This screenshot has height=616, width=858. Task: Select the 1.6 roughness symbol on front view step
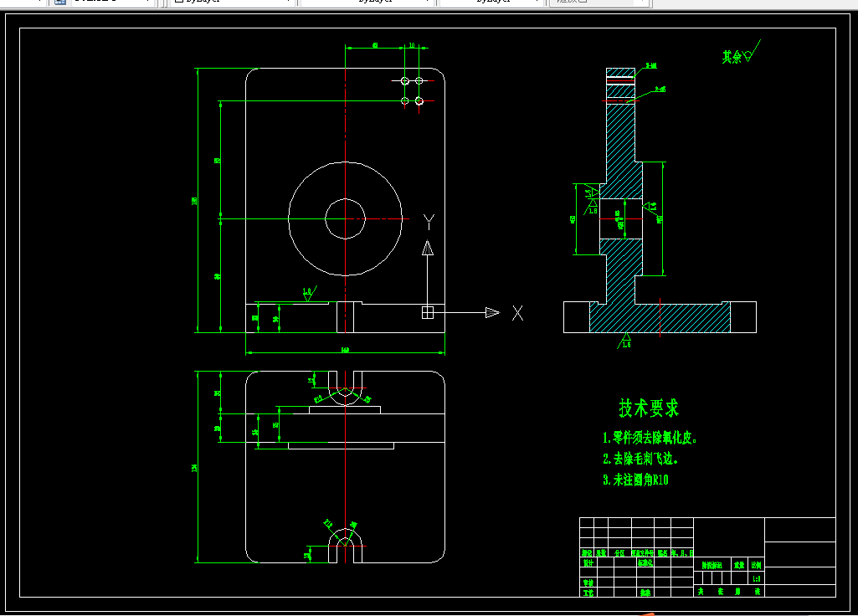point(309,293)
